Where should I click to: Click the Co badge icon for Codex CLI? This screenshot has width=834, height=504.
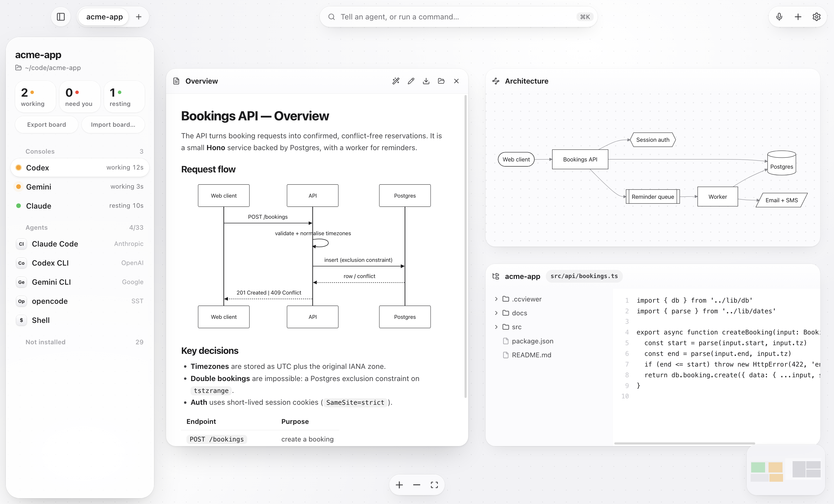pos(21,263)
